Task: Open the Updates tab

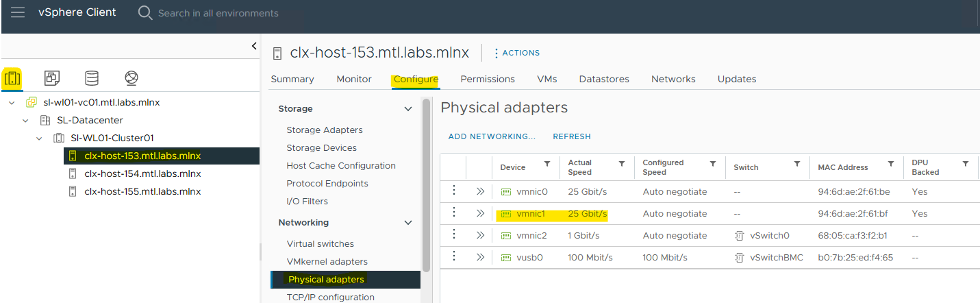Action: click(x=737, y=79)
